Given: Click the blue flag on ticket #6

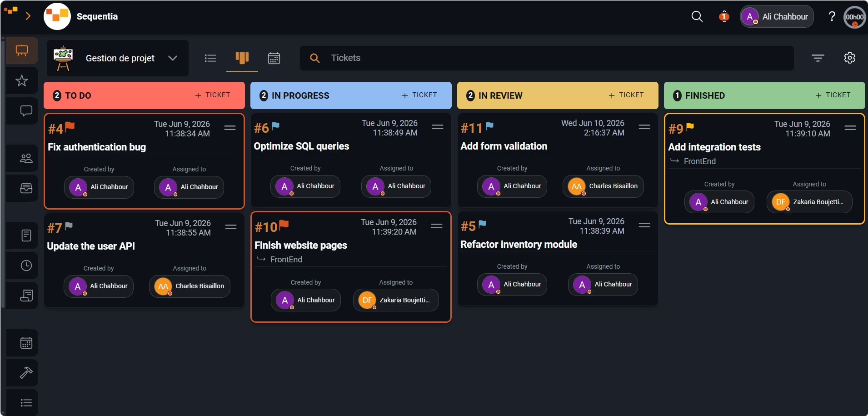Looking at the screenshot, I should (x=275, y=126).
